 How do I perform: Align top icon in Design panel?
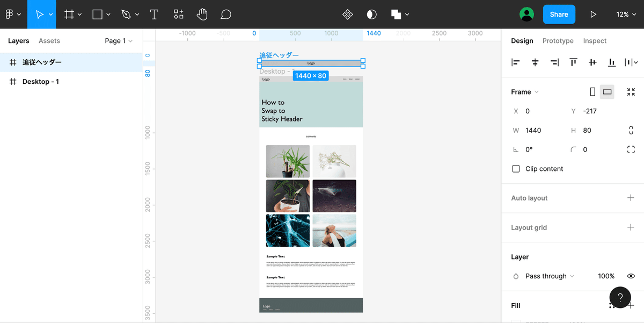point(573,62)
